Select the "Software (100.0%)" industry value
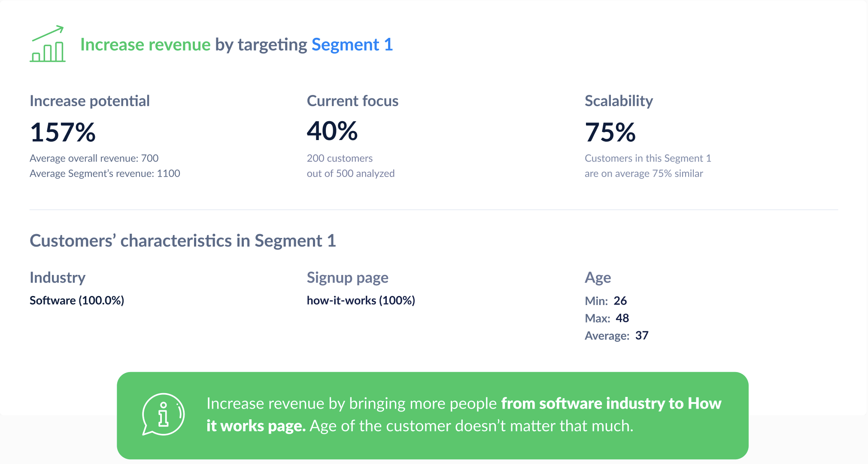 (77, 300)
